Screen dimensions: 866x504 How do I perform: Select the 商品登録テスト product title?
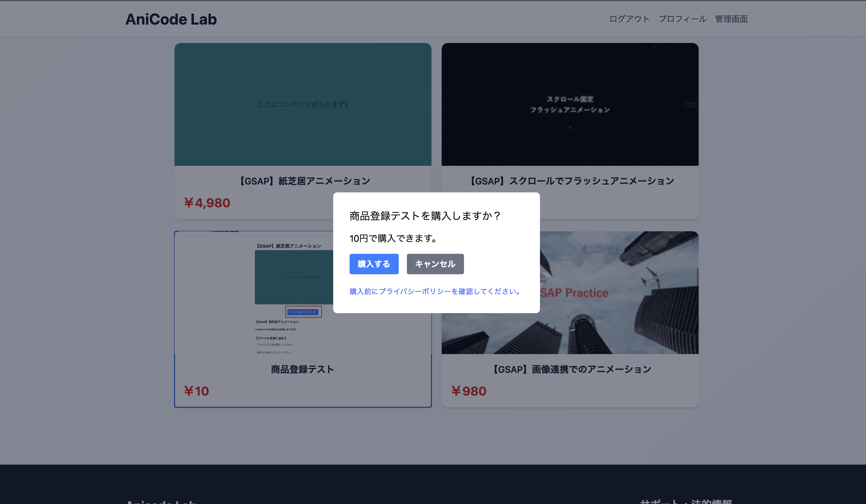[x=302, y=369]
